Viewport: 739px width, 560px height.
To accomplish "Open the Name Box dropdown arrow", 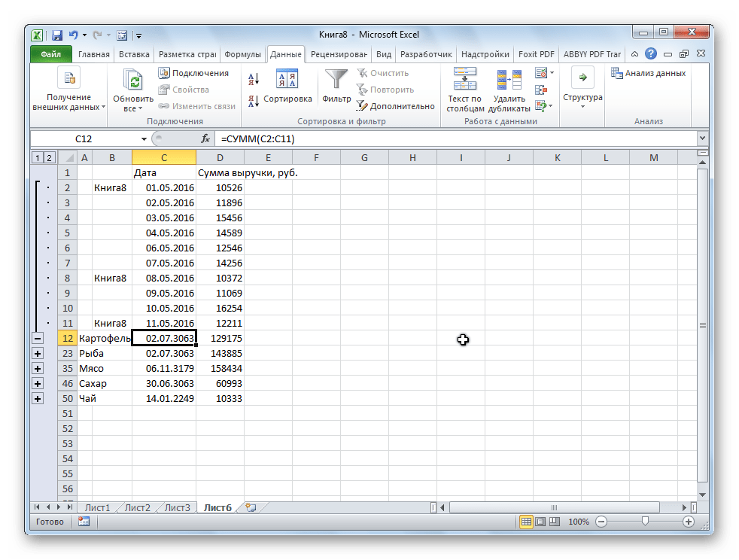I will tap(144, 139).
